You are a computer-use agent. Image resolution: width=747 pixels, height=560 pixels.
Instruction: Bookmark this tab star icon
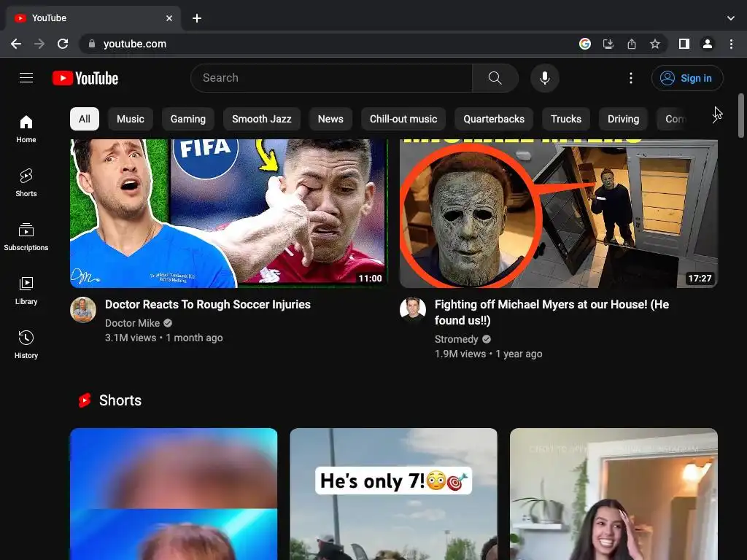[655, 44]
